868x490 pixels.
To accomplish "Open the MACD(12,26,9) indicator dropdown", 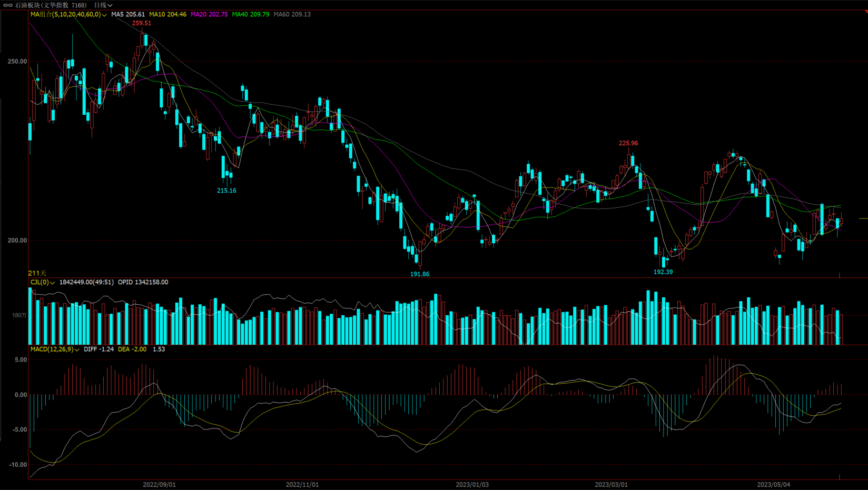I will pos(55,349).
